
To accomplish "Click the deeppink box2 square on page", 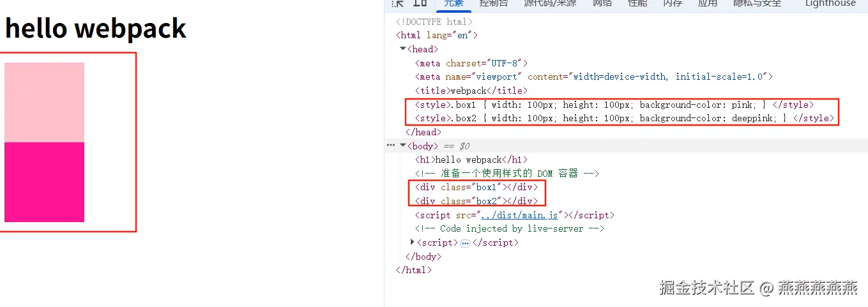I will 44,182.
